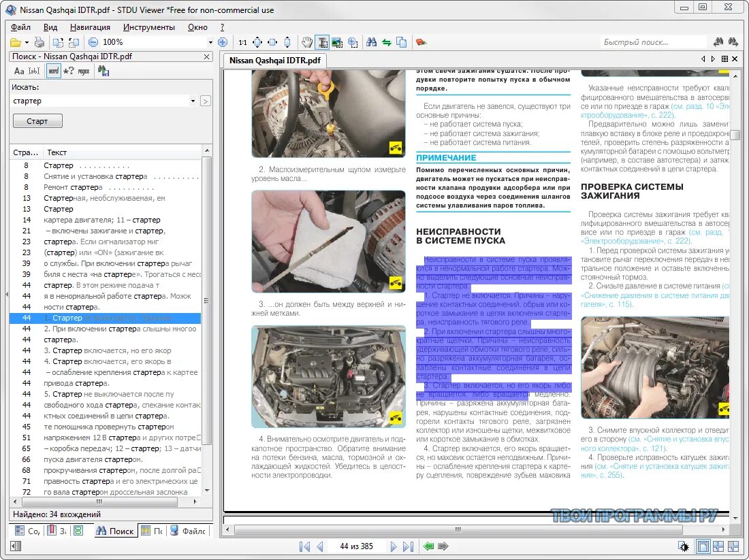The image size is (749, 560).
Task: Click the Стра... column header
Action: [x=26, y=152]
